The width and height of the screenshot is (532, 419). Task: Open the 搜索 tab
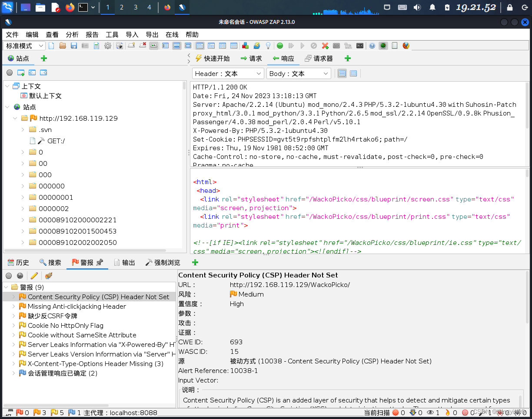[x=50, y=262]
